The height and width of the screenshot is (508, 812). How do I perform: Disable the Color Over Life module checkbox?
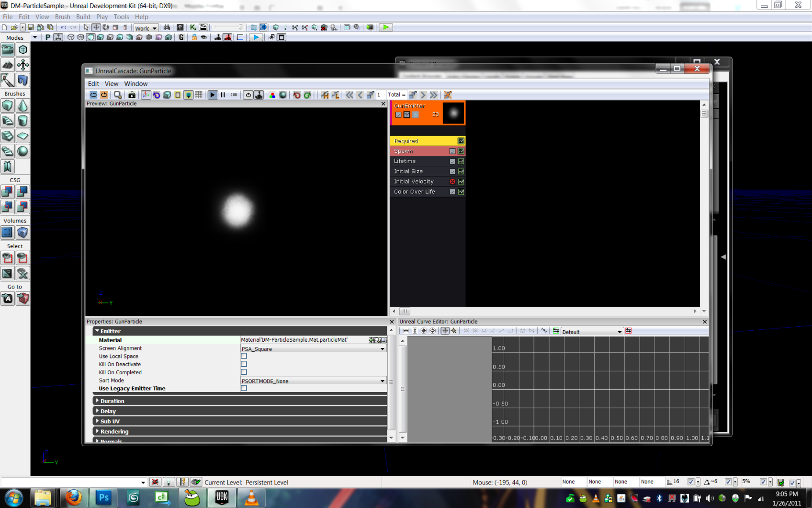[452, 192]
